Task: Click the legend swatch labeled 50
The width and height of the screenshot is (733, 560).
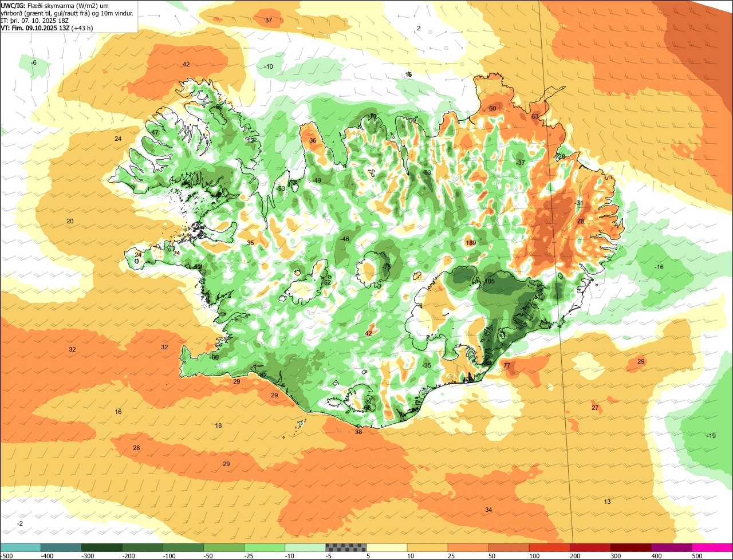Action: coord(509,547)
